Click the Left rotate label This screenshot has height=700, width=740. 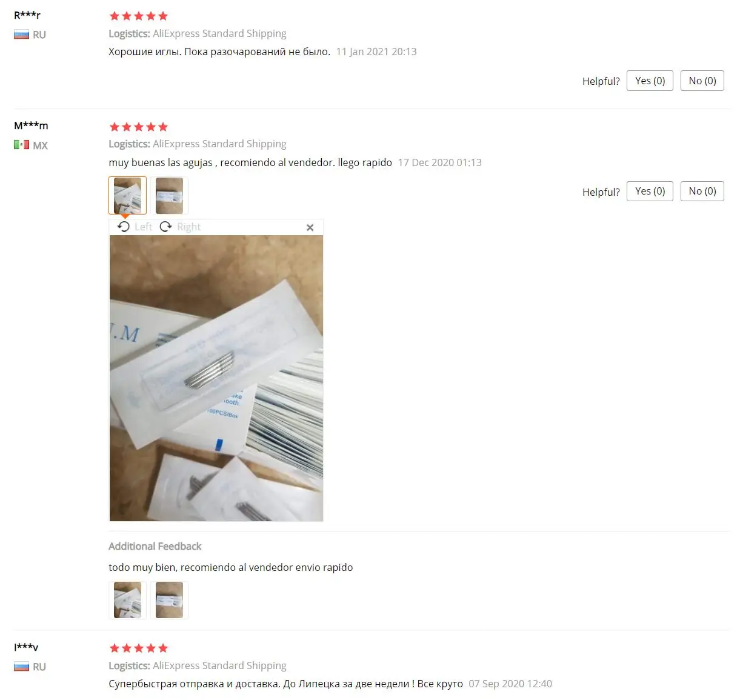coord(144,227)
